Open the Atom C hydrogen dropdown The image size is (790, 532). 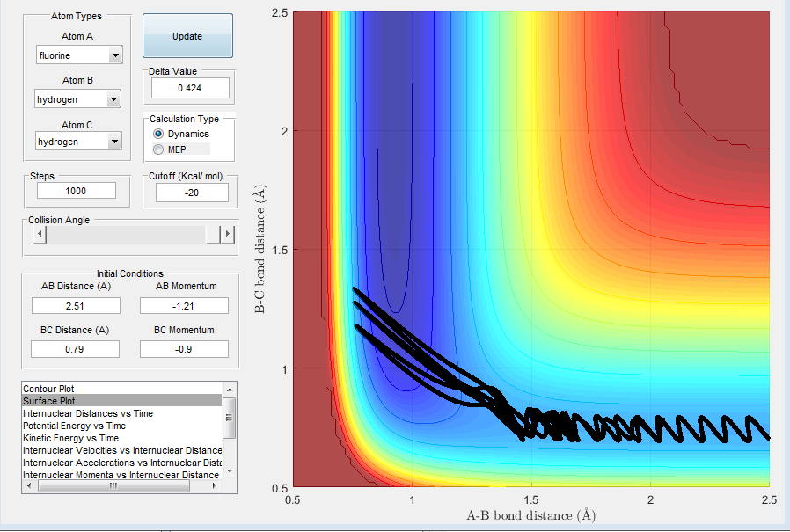tap(78, 142)
